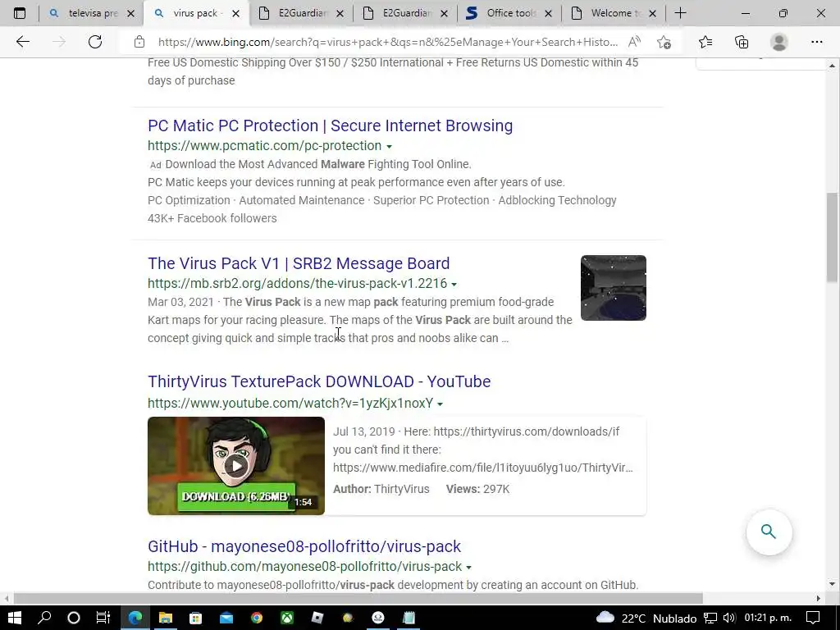The width and height of the screenshot is (840, 630).
Task: Add this page to favorites
Action: (664, 42)
